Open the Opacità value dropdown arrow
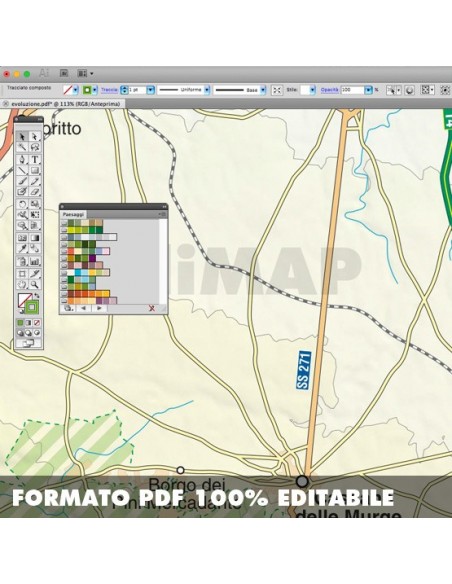This screenshot has height=584, width=452. (x=368, y=90)
